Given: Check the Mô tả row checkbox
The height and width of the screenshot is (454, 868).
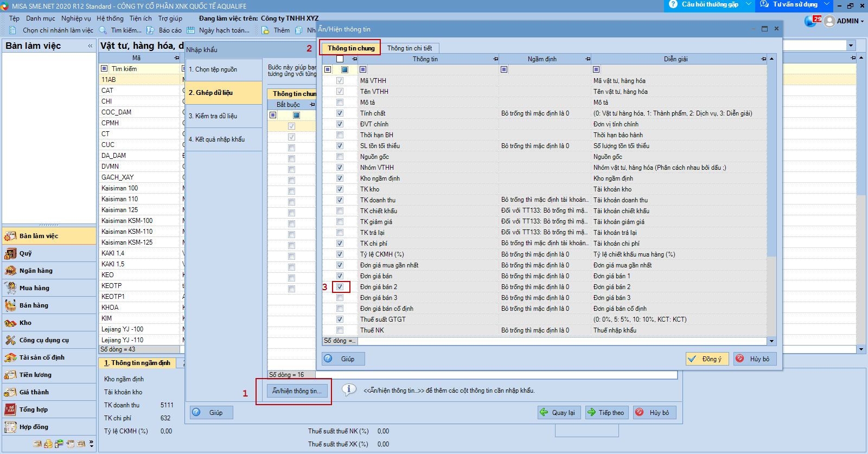Looking at the screenshot, I should [x=340, y=103].
